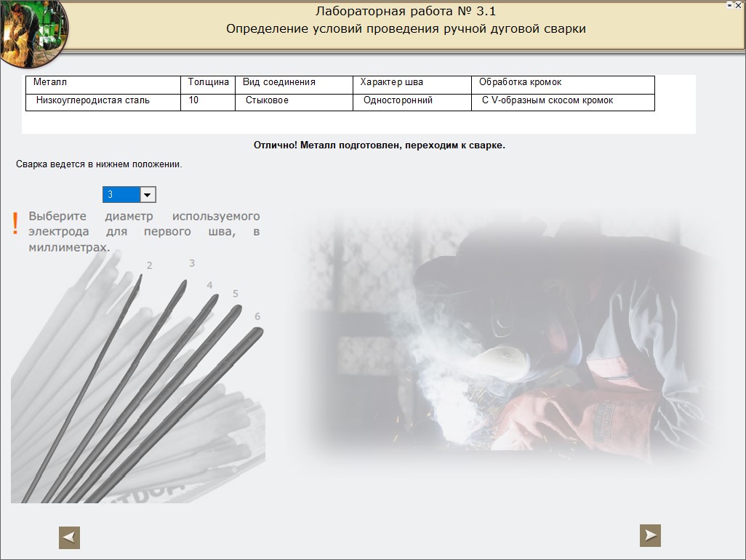Click the orange exclamation mark icon
The height and width of the screenshot is (560, 746).
(15, 223)
